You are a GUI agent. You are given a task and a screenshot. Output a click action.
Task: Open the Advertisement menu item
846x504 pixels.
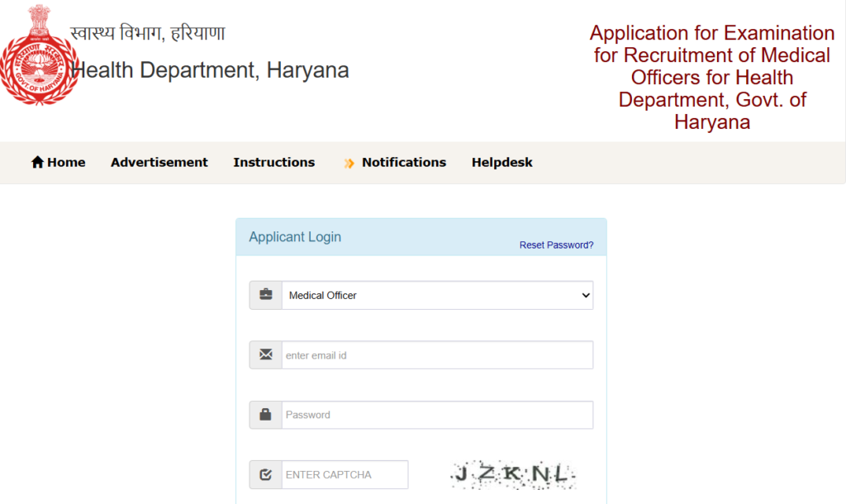(159, 162)
